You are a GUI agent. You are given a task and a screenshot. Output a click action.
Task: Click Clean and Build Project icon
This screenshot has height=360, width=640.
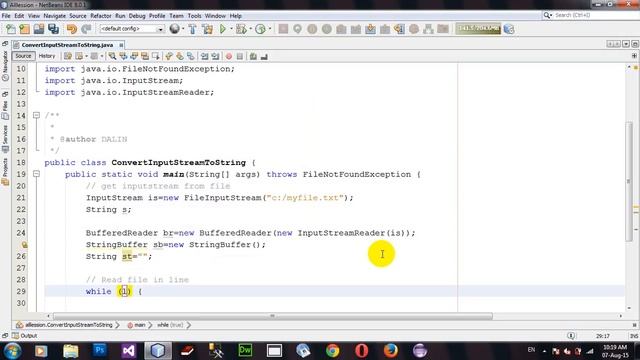coord(207,29)
